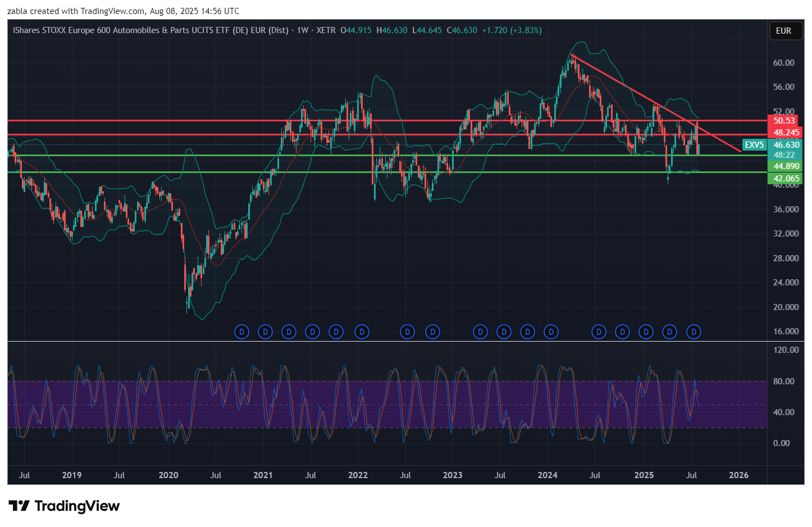Image resolution: width=812 pixels, height=527 pixels.
Task: Select the green 42.065 price label
Action: (x=786, y=179)
